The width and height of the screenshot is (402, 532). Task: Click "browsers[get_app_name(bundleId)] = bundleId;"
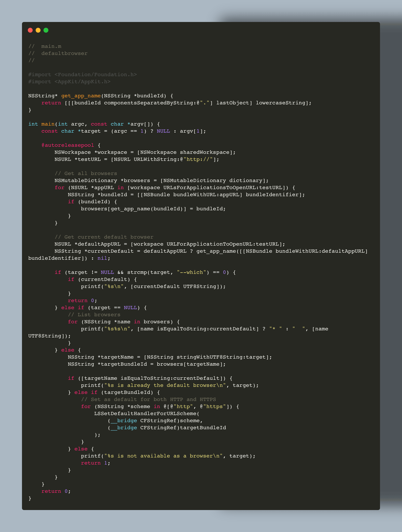(153, 209)
